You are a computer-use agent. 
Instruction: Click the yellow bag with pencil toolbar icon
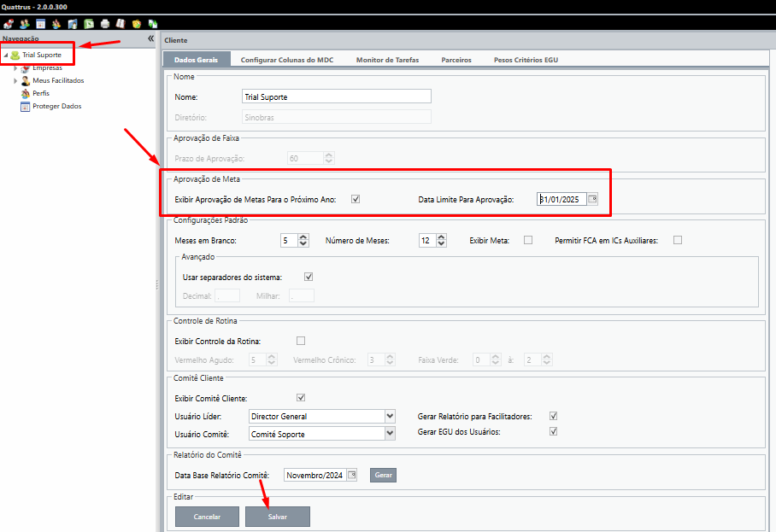click(137, 24)
